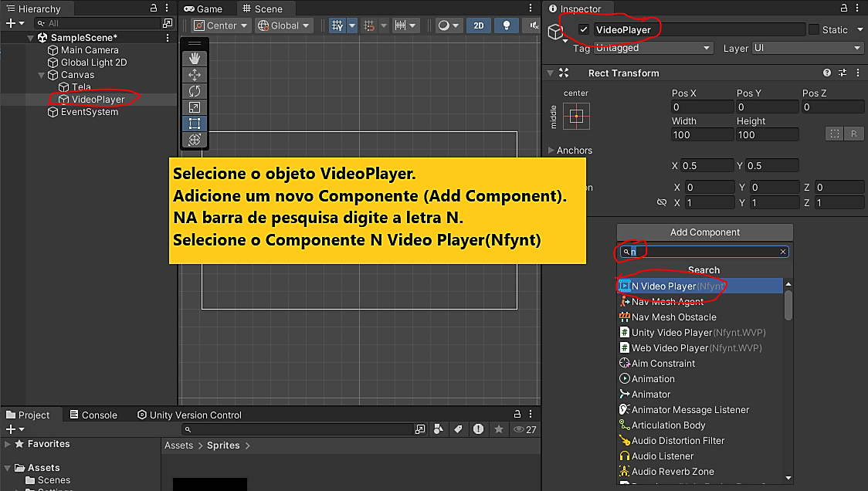The width and height of the screenshot is (868, 491).
Task: Open SampleScene options kebab menu
Action: pos(168,38)
